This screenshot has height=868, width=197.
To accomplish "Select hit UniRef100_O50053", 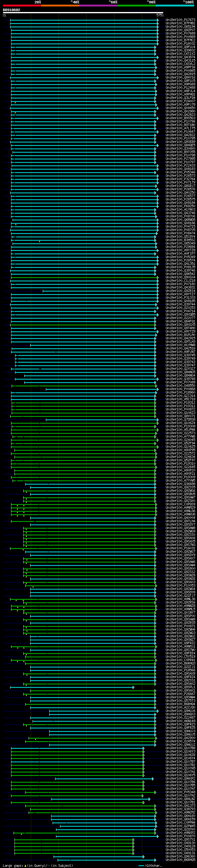I will 180,850.
